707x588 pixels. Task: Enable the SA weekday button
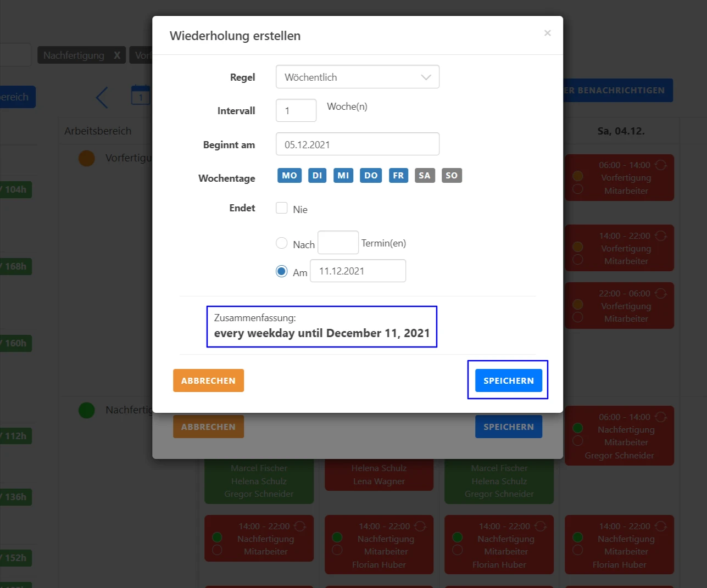[x=425, y=176]
